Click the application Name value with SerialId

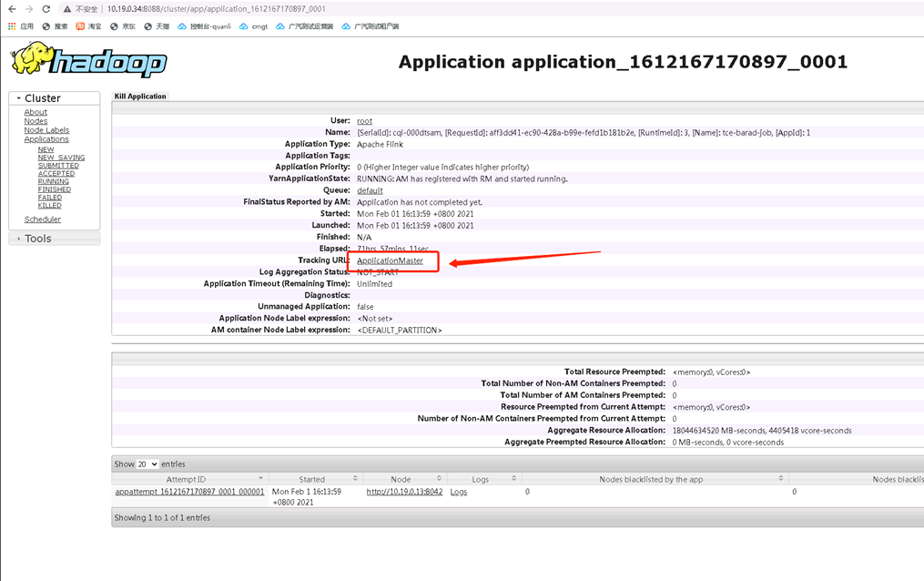[584, 133]
